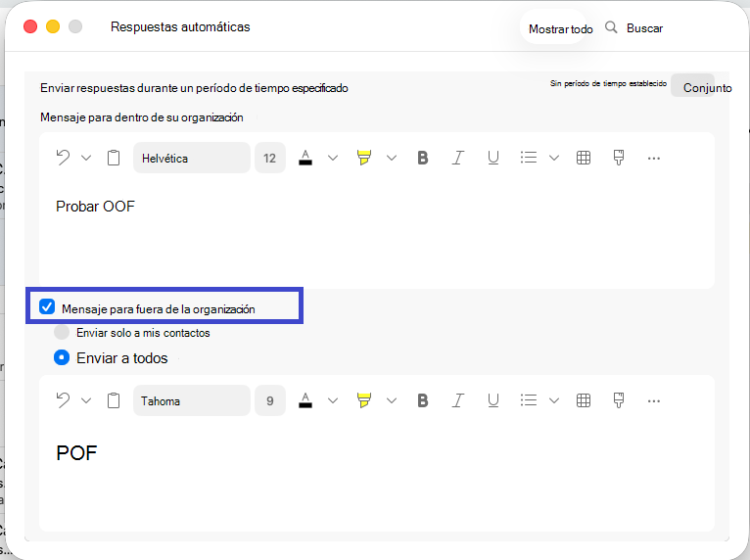Open more options in Tahoma toolbar
Image resolution: width=750 pixels, height=560 pixels.
click(654, 401)
